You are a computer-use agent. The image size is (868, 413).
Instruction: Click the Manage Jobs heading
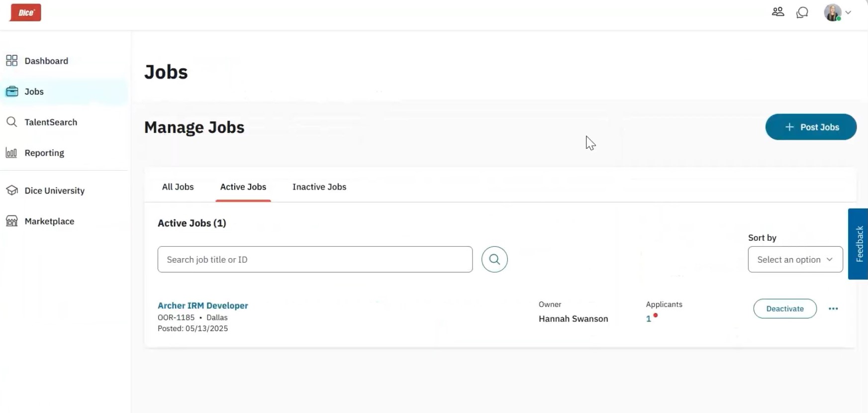[x=194, y=127]
